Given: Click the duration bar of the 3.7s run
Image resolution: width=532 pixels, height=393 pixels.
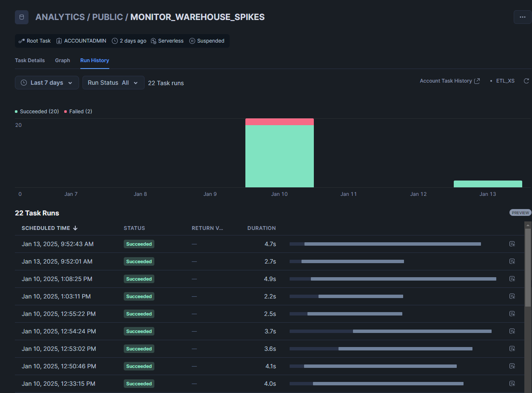Looking at the screenshot, I should point(390,331).
